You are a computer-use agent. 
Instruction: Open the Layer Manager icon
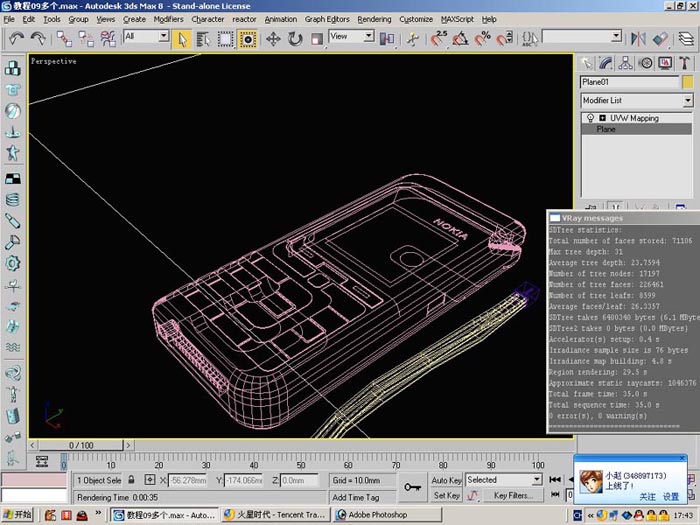[x=686, y=39]
